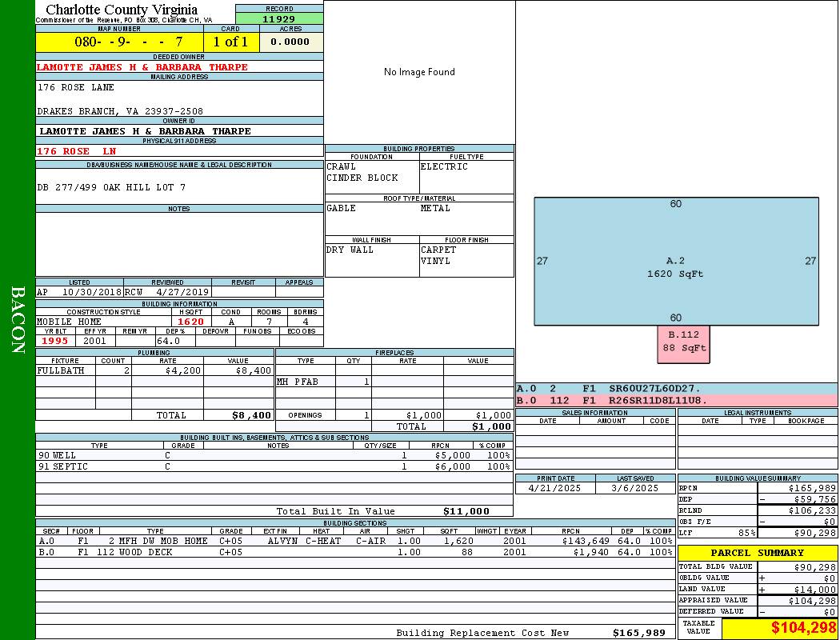Click the red taxable value $104,298
The height and width of the screenshot is (640, 840).
tap(803, 628)
